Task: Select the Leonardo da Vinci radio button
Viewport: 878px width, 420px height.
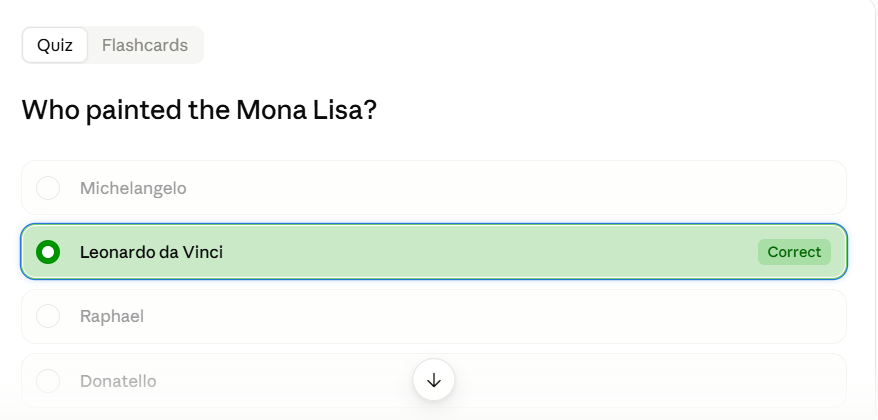Action: [x=48, y=252]
